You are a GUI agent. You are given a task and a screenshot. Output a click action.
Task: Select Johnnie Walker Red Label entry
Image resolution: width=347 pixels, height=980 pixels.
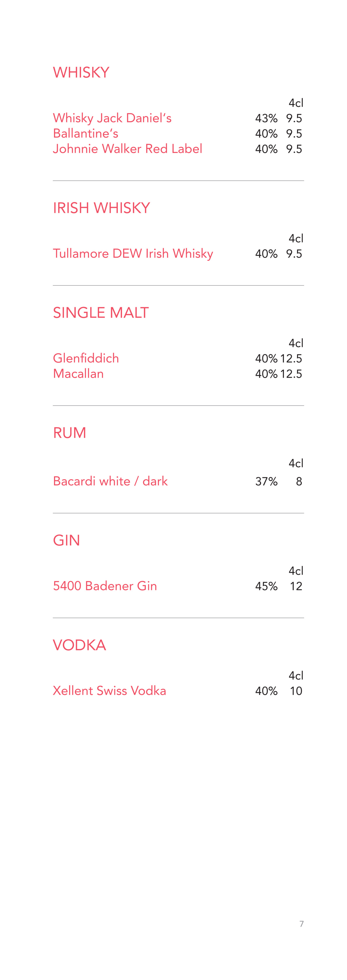[x=127, y=149]
